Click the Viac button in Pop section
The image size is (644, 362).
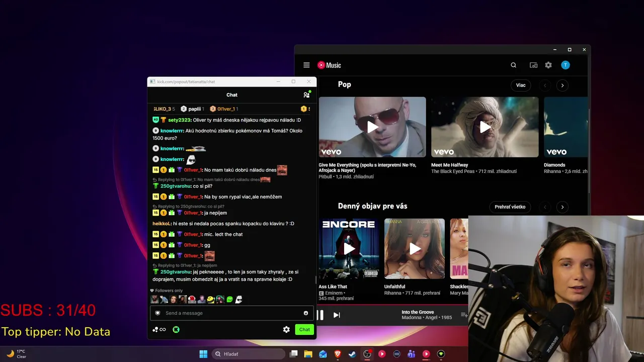click(x=521, y=85)
